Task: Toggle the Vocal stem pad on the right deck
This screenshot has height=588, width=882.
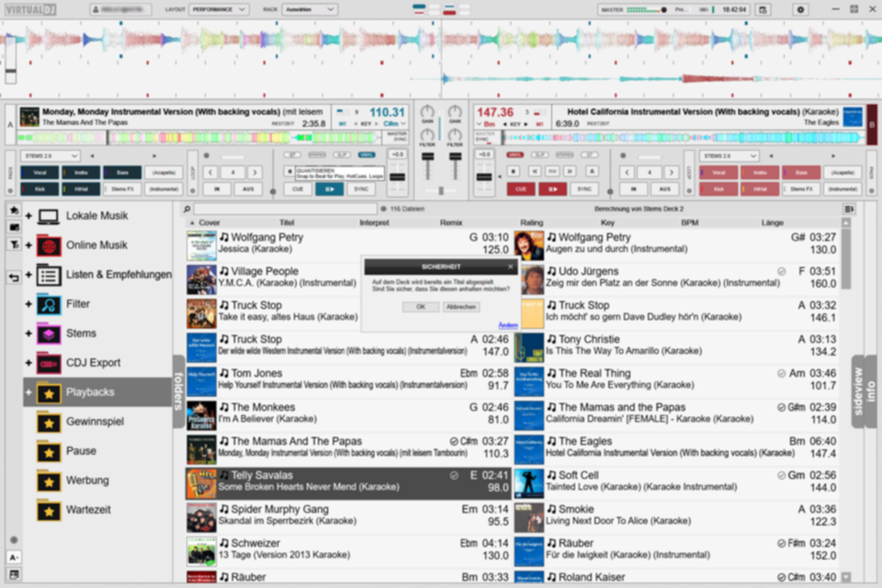Action: tap(718, 173)
